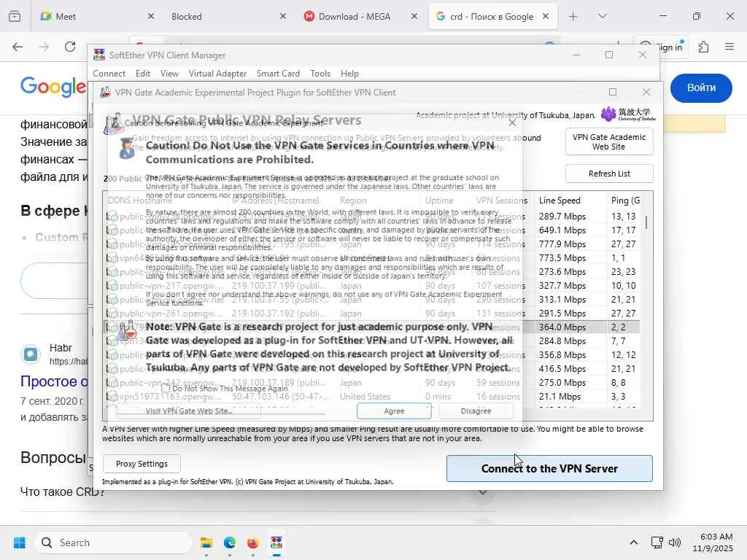Open the tab overview icon in the tab bar
Image resolution: width=747 pixels, height=560 pixels.
click(15, 16)
